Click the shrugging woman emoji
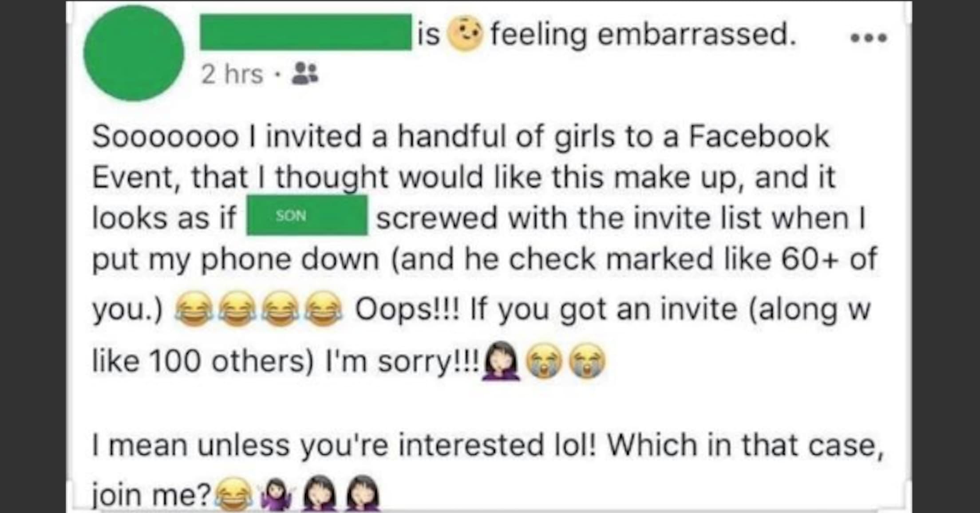Viewport: 980px width, 513px height. pyautogui.click(x=276, y=494)
